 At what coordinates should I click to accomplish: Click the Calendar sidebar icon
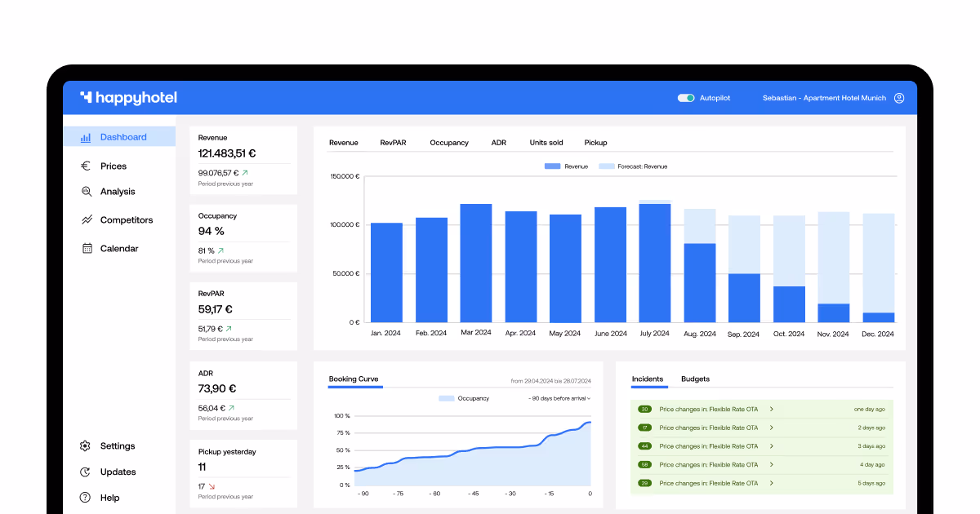coord(87,249)
